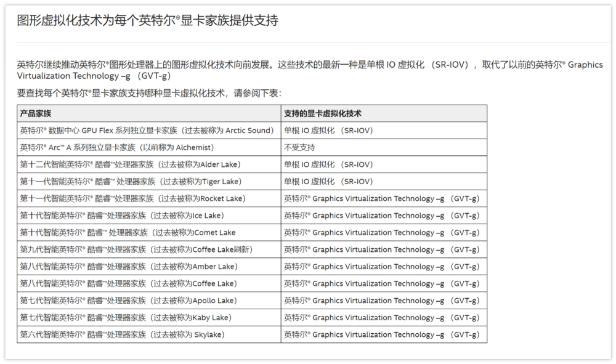The image size is (616, 364).
Task: Click GVT-g cell in Kaby Lake row
Action: coord(384,317)
